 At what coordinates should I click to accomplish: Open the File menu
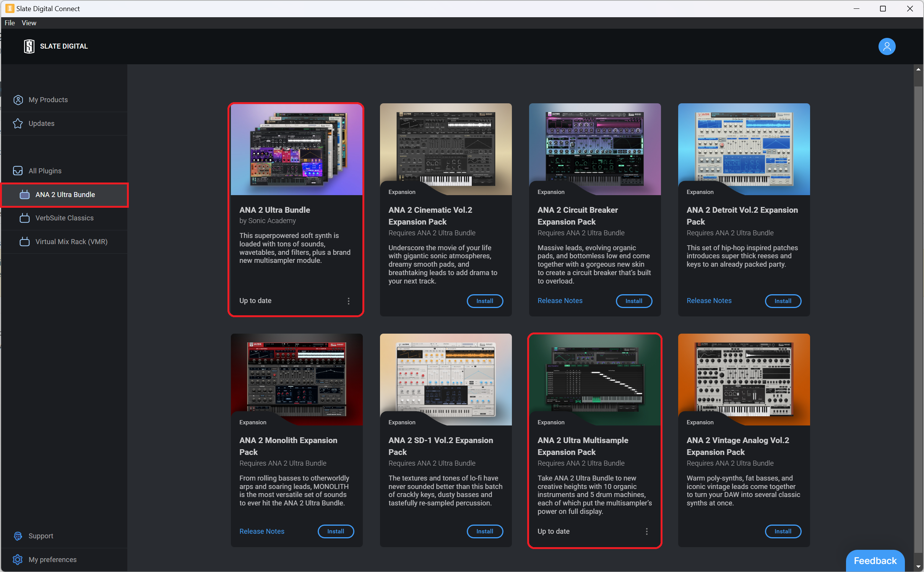pos(10,23)
